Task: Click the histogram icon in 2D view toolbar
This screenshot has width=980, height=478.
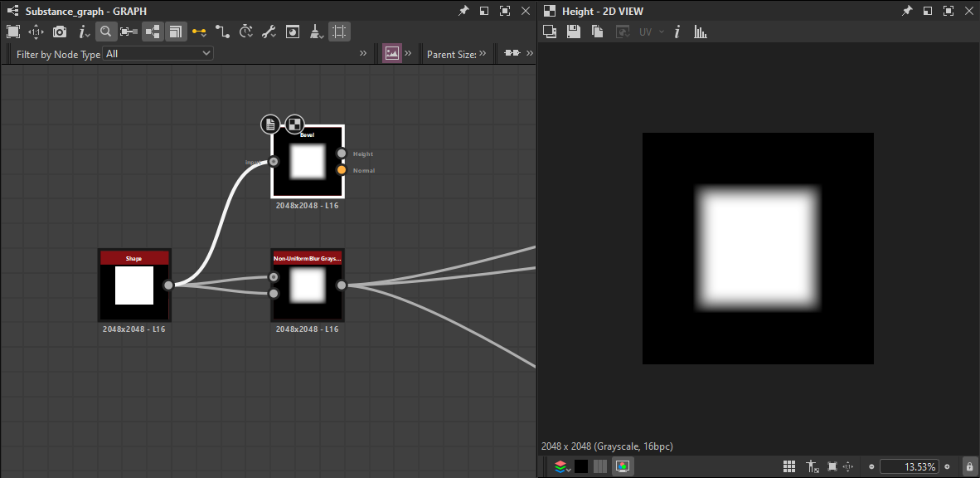Action: [701, 32]
